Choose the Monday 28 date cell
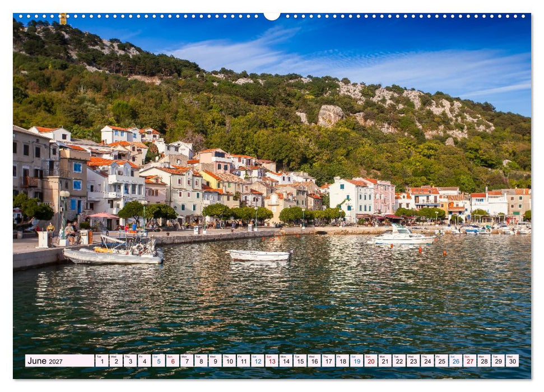Image resolution: width=544 pixels, height=392 pixels. click(484, 361)
